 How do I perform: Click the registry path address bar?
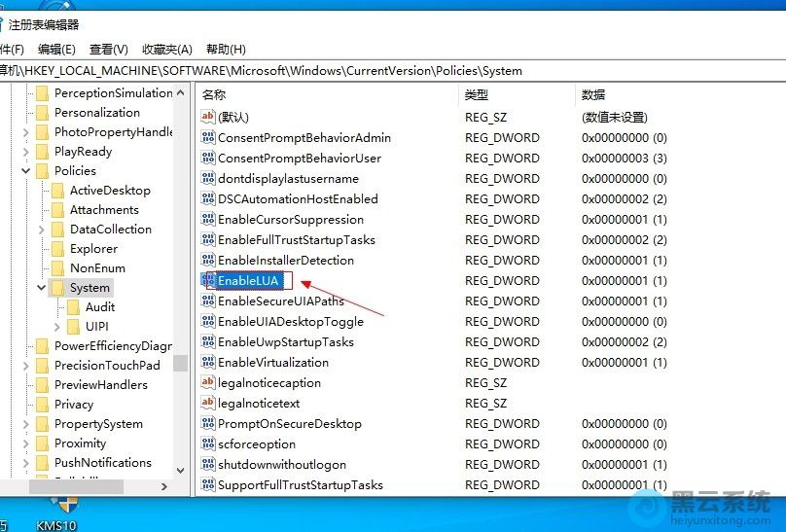(x=389, y=70)
